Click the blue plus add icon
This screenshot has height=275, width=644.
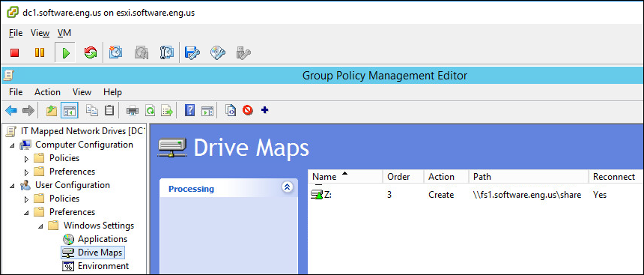[264, 109]
